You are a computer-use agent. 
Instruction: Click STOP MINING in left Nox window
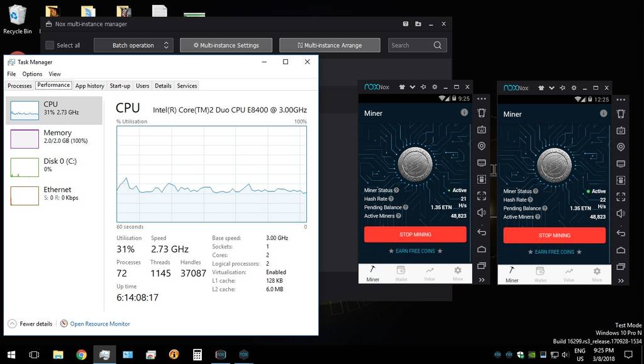[x=415, y=234]
